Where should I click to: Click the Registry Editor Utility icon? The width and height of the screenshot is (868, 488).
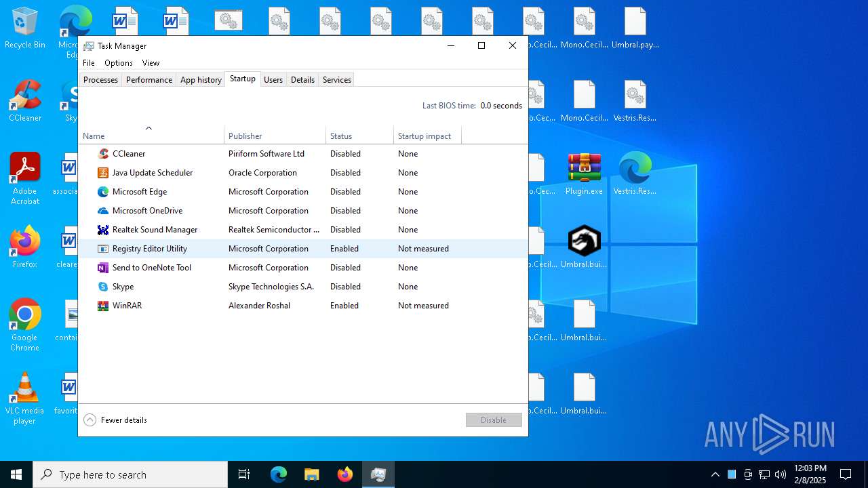(x=103, y=249)
